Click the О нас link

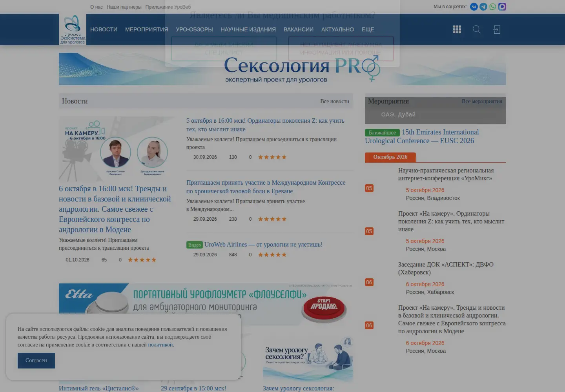[x=97, y=7]
